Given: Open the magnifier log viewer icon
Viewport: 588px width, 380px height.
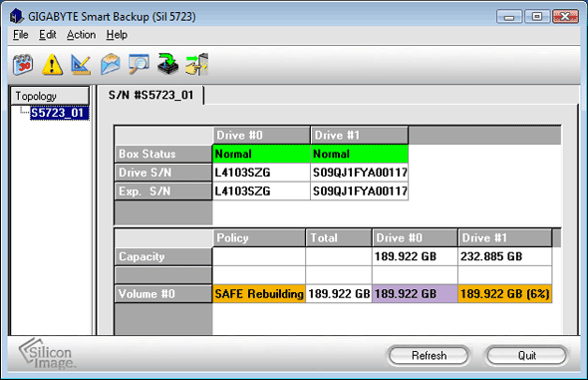Looking at the screenshot, I should 139,64.
